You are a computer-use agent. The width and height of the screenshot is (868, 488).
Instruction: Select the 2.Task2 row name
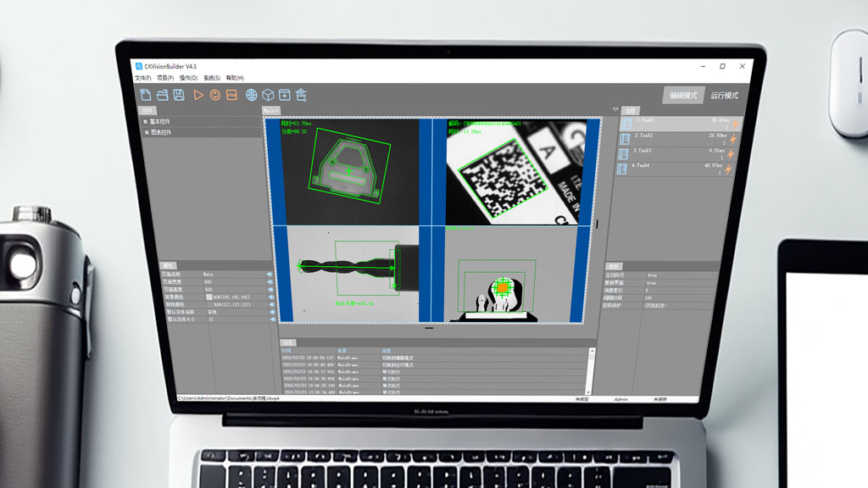tap(643, 136)
